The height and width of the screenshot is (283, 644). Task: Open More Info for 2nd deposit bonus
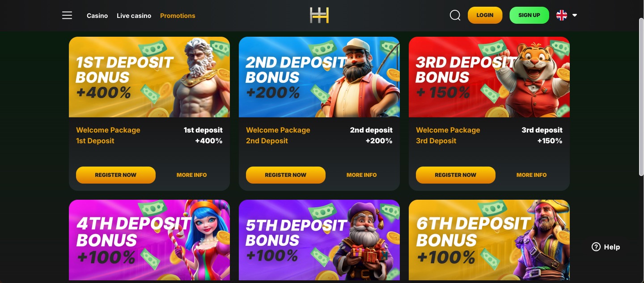click(x=361, y=175)
